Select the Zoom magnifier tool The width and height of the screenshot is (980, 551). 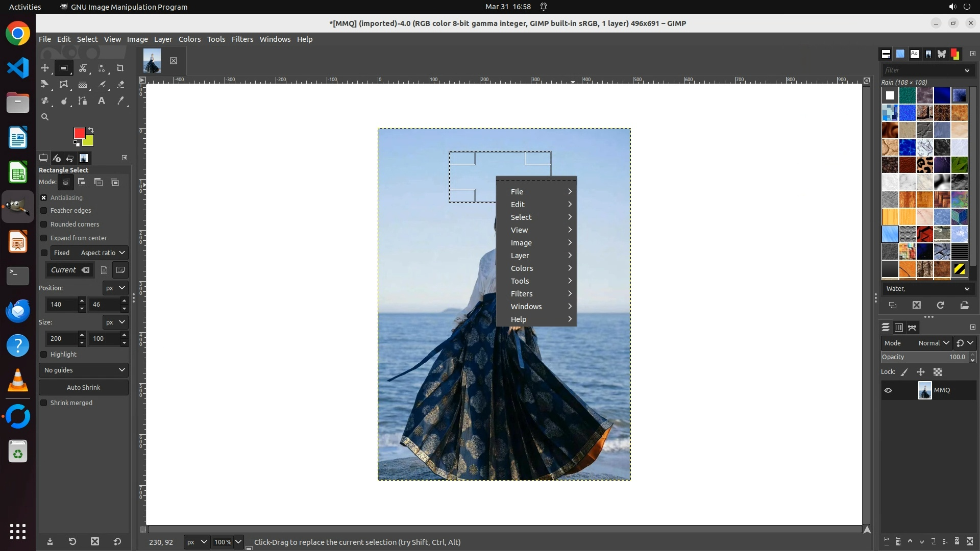point(45,117)
